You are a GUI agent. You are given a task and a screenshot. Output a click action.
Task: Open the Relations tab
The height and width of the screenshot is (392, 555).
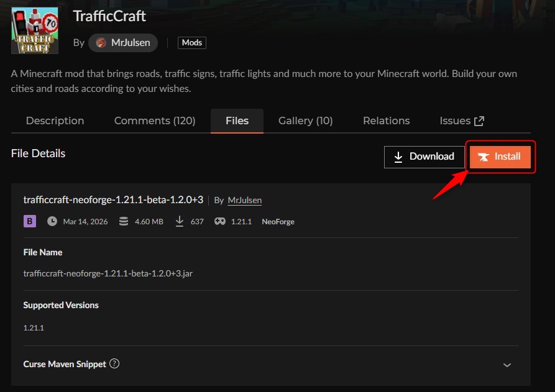pyautogui.click(x=386, y=121)
